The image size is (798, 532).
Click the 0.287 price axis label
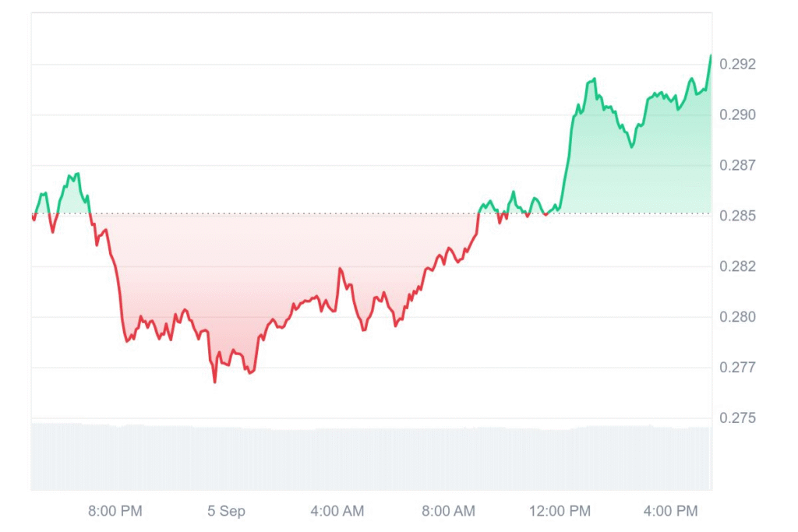(737, 165)
